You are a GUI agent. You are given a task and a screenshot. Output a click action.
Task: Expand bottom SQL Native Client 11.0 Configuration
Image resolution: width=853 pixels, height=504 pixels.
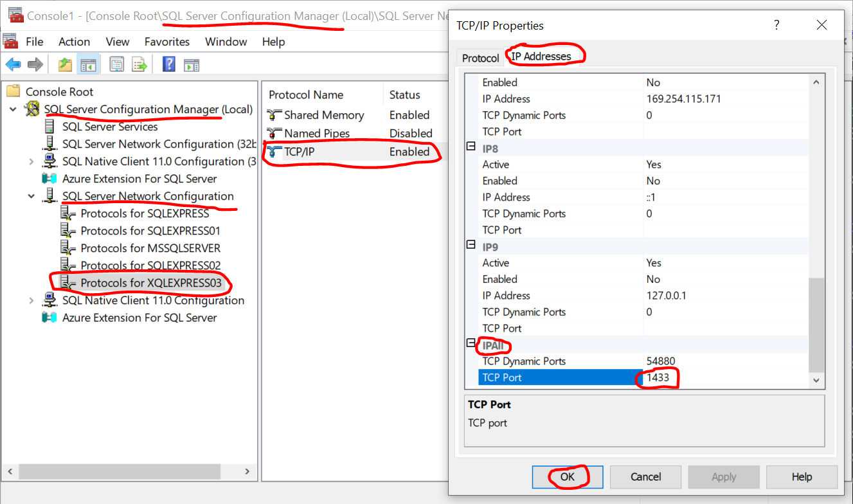coord(31,300)
